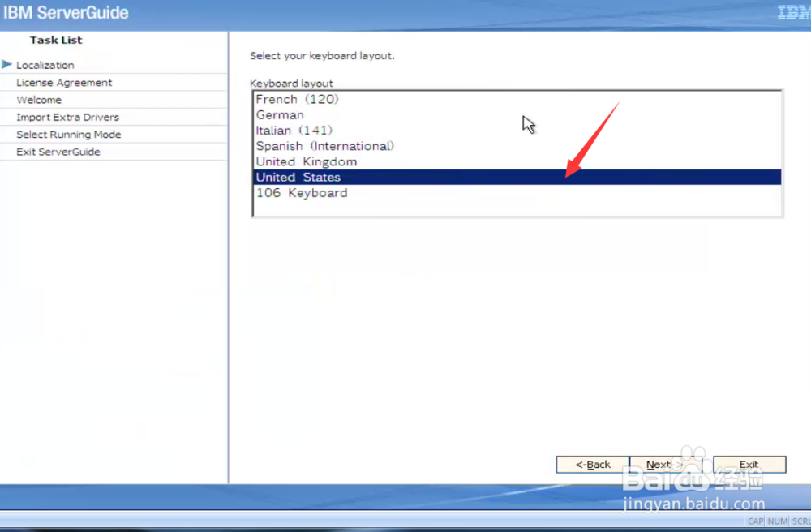Open Localization in Task List
Image resolution: width=811 pixels, height=532 pixels.
(x=45, y=65)
